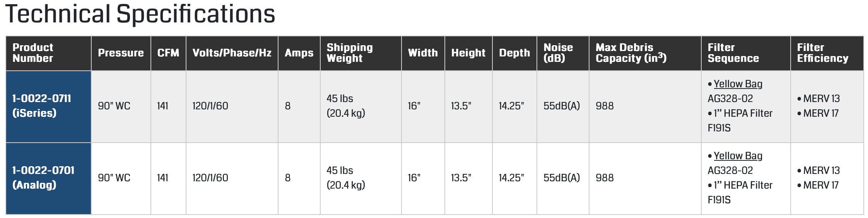
Task: Select the Noise (dB) column header
Action: 558,53
